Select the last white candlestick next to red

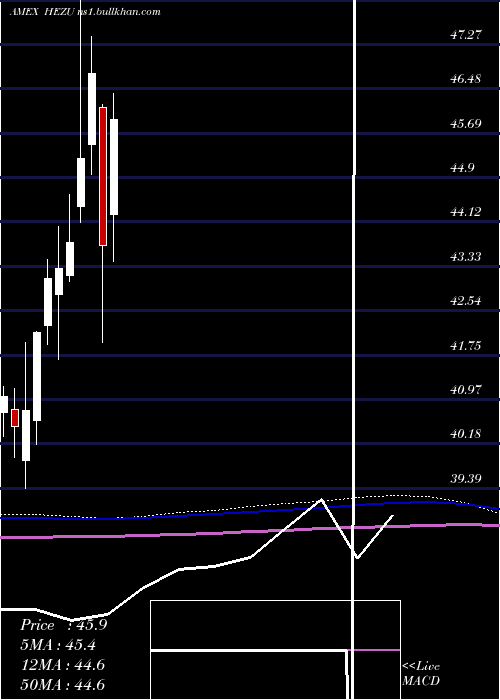point(114,167)
